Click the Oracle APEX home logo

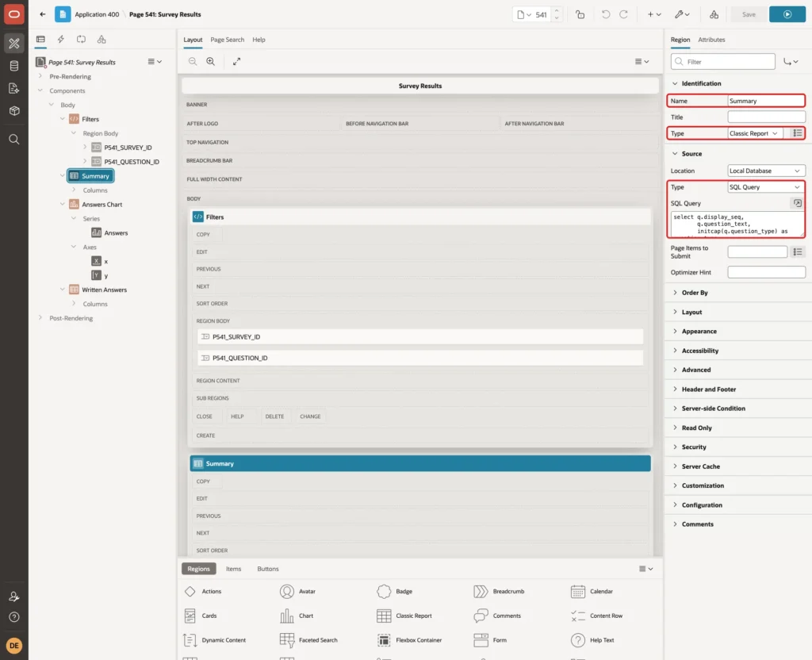pyautogui.click(x=14, y=14)
